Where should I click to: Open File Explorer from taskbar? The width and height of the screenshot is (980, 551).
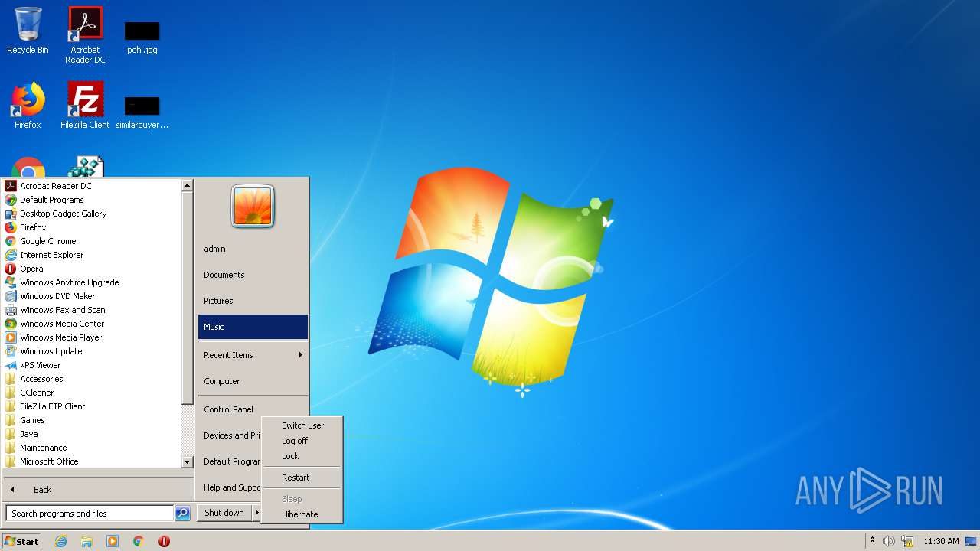pyautogui.click(x=87, y=541)
